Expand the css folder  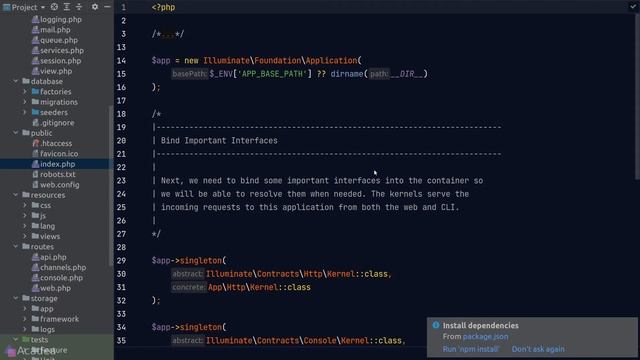25,205
